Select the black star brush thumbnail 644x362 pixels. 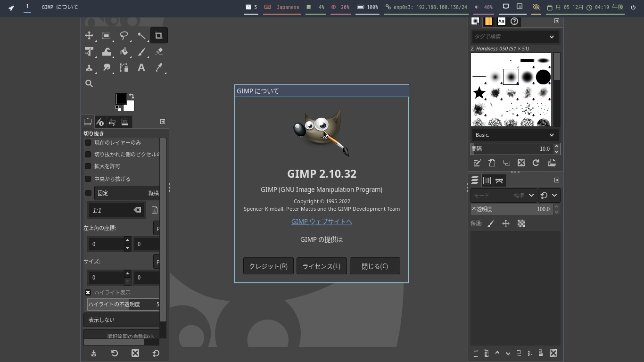[479, 92]
